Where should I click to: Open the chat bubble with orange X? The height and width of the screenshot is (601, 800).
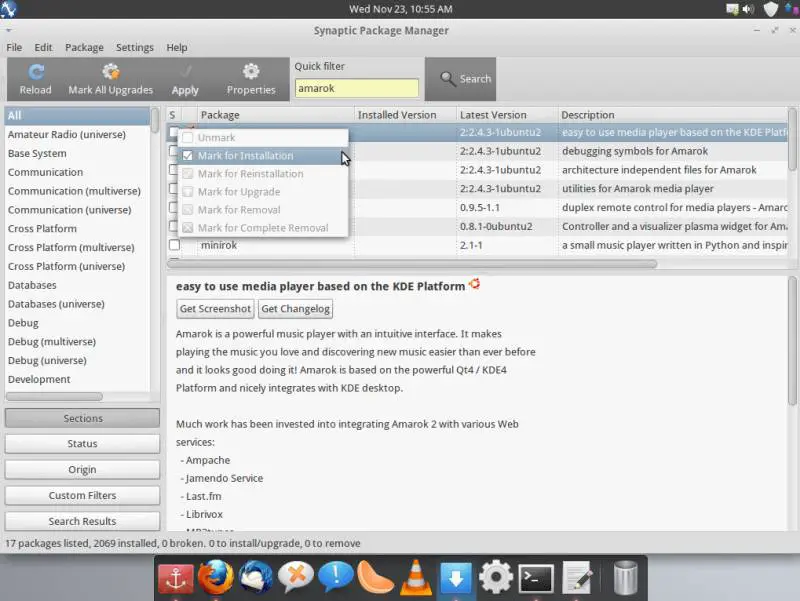pyautogui.click(x=295, y=578)
